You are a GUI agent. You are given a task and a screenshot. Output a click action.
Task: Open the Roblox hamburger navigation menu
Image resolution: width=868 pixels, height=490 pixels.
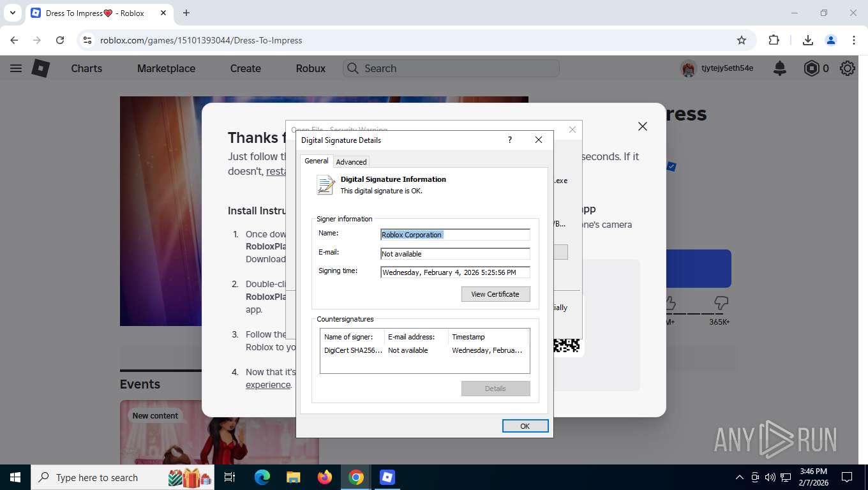click(x=16, y=68)
